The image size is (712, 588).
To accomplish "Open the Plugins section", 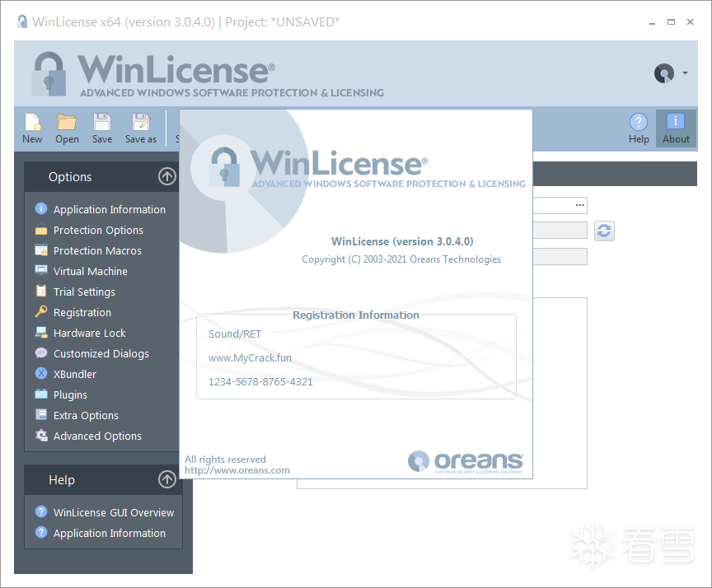I will pyautogui.click(x=70, y=394).
